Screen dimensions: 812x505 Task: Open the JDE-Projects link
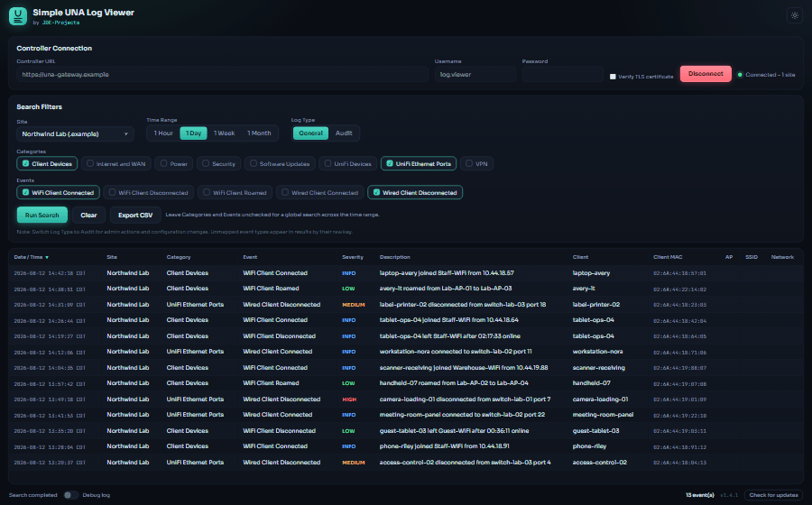click(60, 23)
